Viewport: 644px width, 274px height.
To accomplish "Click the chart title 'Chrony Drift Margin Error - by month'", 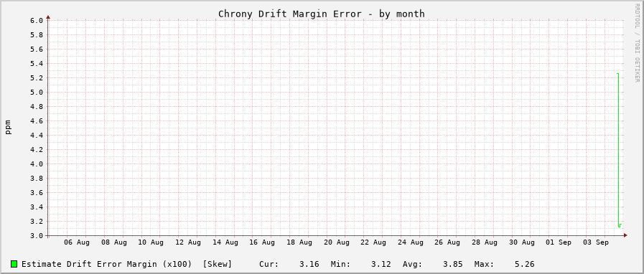I will click(321, 14).
